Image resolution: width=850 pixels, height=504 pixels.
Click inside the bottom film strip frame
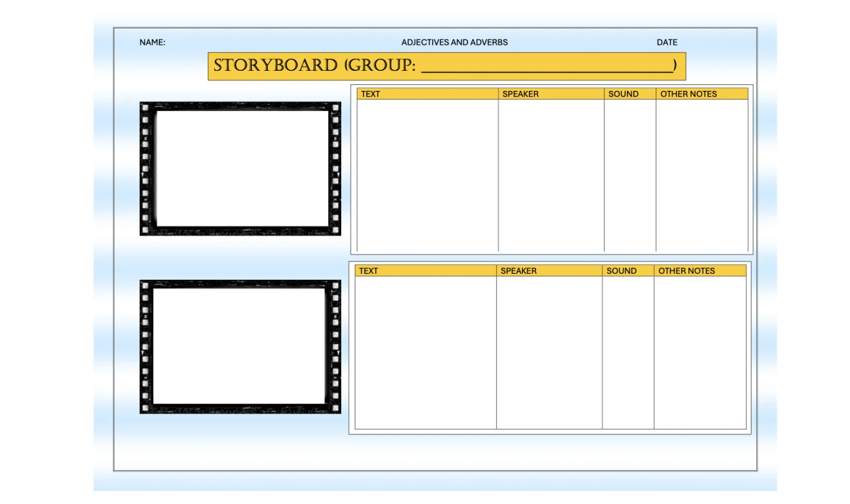tap(239, 346)
